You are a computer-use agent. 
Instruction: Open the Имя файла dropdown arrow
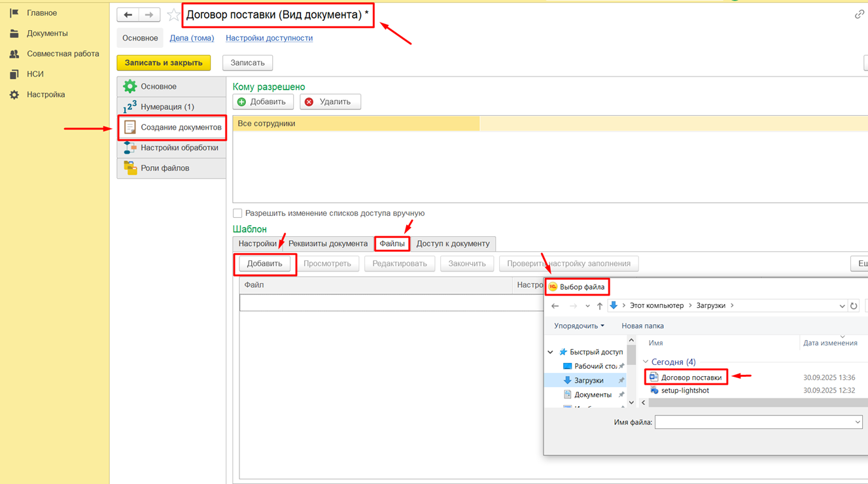click(858, 423)
